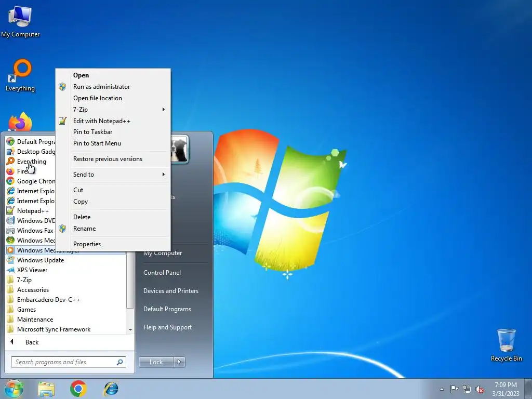Open the Action Center flag tray icon
Screen dimensions: 532x399
[x=454, y=389]
